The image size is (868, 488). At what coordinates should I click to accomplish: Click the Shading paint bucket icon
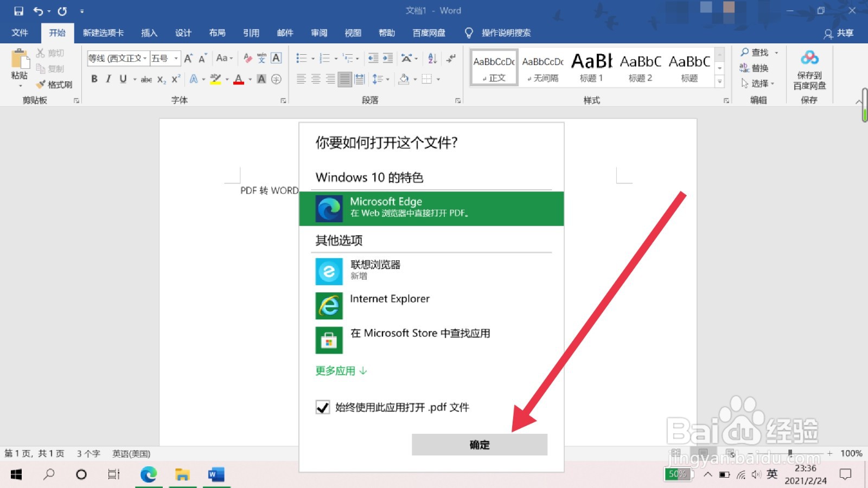click(404, 79)
